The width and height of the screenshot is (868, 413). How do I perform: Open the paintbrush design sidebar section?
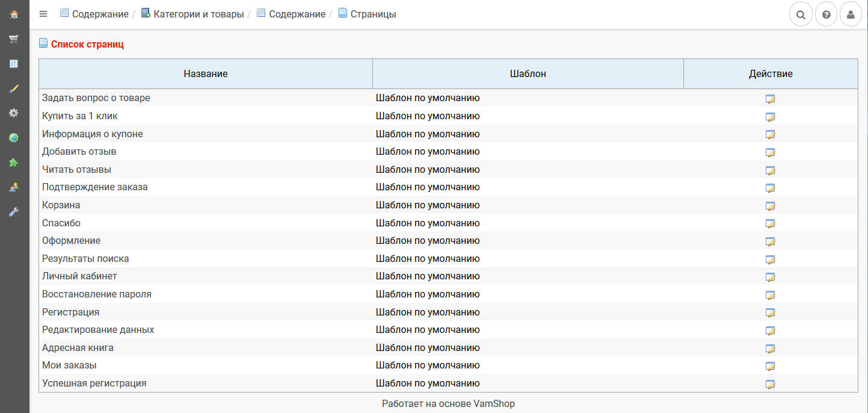(14, 88)
